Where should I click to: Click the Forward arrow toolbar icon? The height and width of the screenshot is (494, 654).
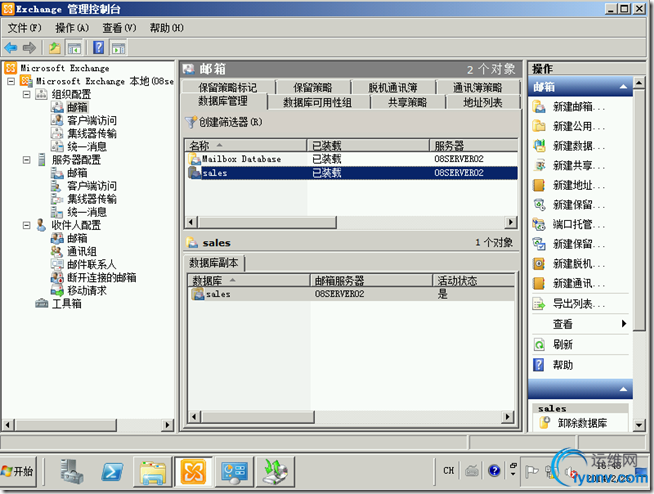(x=29, y=48)
